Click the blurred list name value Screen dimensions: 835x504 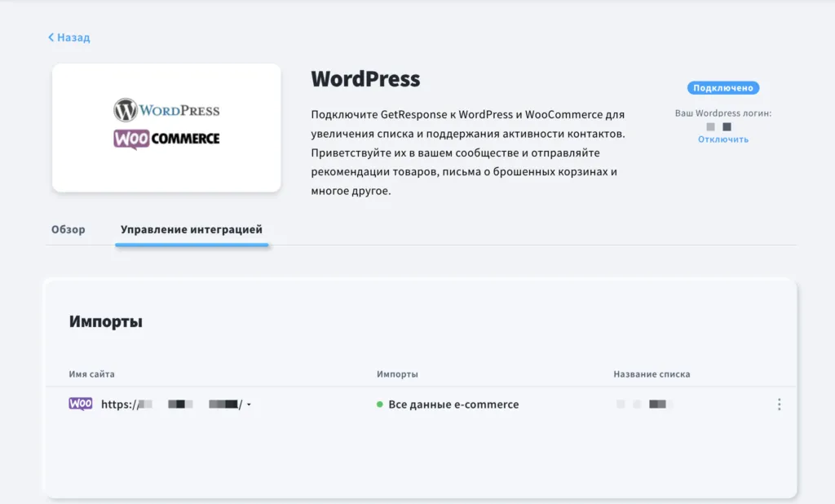644,405
